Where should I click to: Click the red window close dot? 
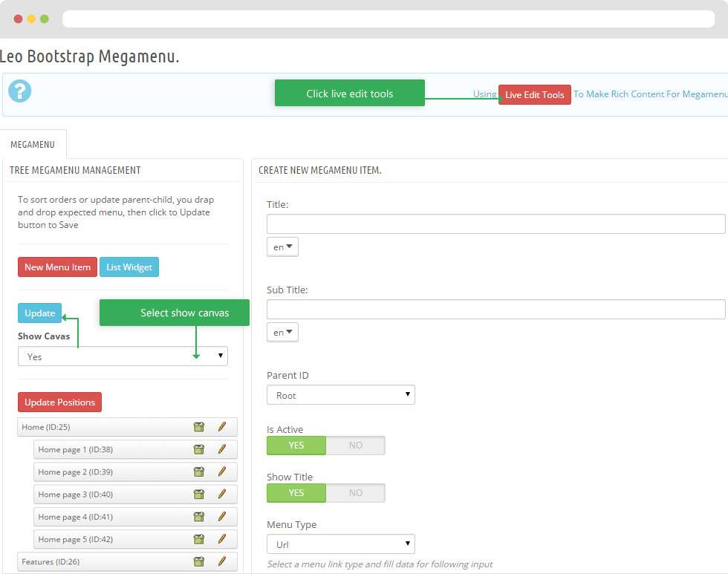[18, 19]
